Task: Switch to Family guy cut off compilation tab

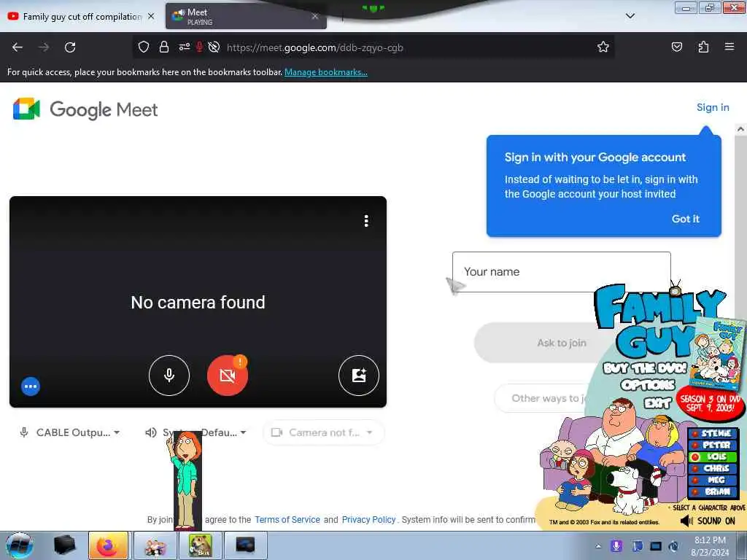Action: coord(81,17)
